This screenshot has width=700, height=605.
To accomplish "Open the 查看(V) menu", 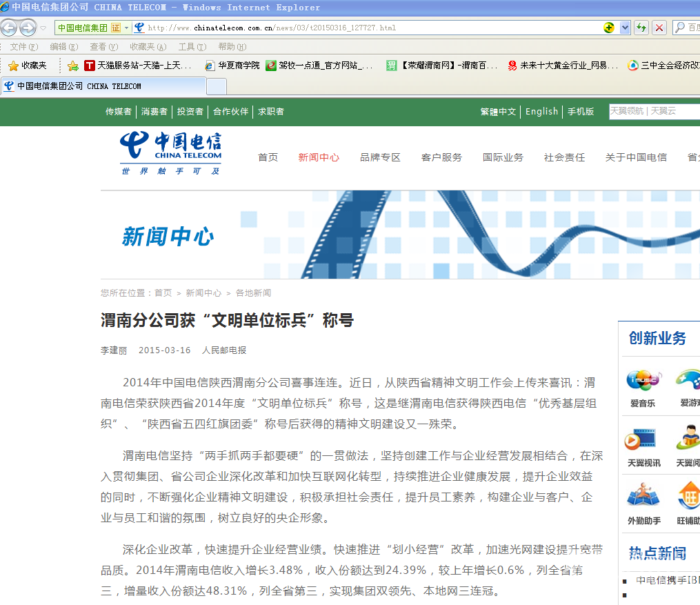I will 103,47.
